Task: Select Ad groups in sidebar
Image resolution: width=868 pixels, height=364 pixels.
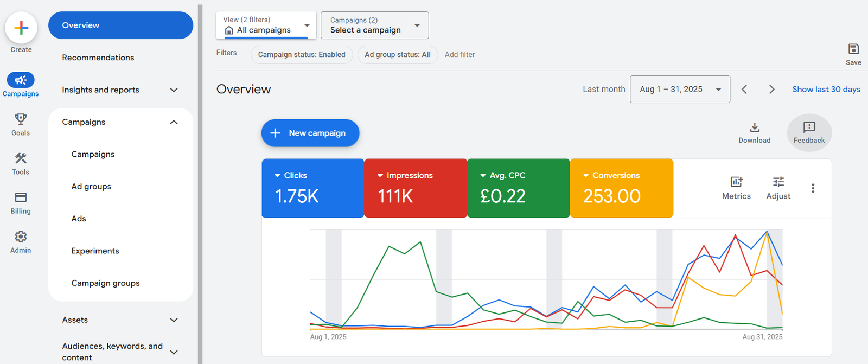Action: pyautogui.click(x=91, y=187)
